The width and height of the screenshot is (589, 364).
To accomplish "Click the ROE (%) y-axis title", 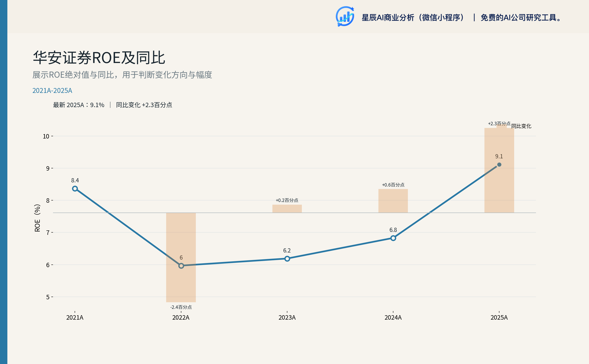I will 37,218.
